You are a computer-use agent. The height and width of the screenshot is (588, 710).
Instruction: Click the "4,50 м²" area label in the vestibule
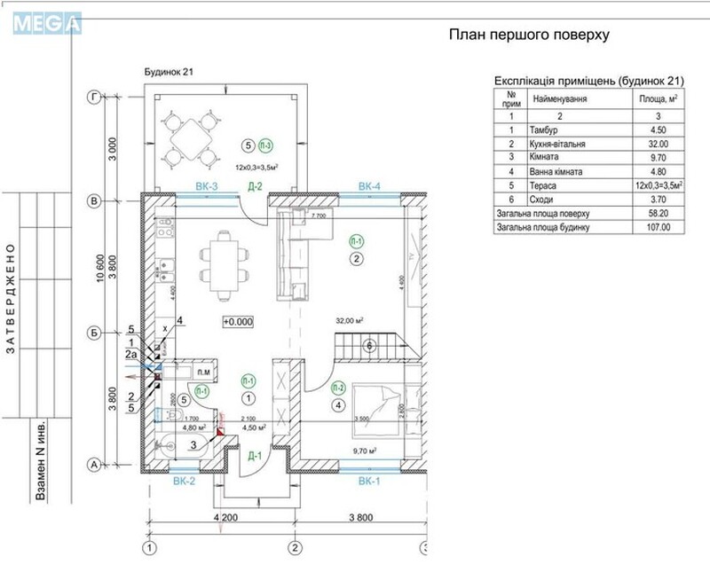pos(254,427)
